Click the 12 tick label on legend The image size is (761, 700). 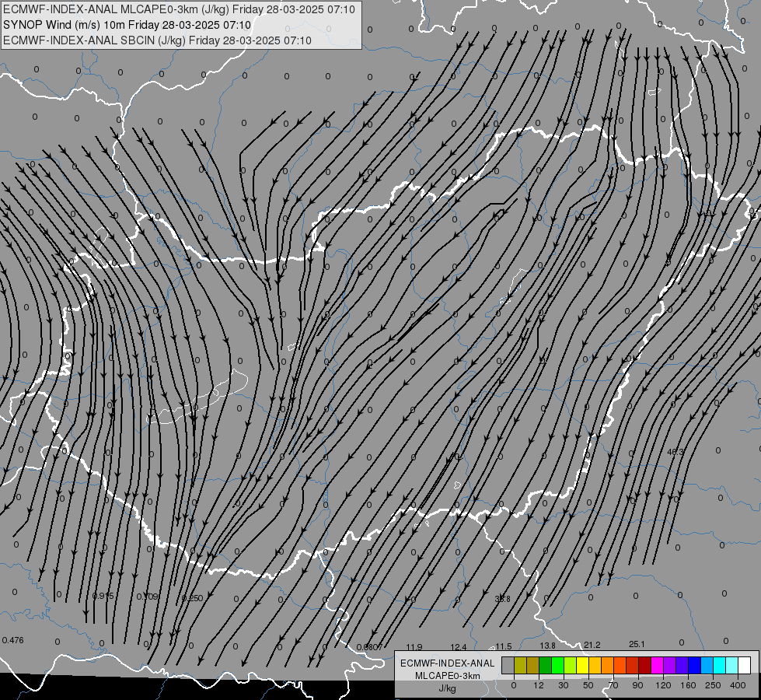[538, 685]
